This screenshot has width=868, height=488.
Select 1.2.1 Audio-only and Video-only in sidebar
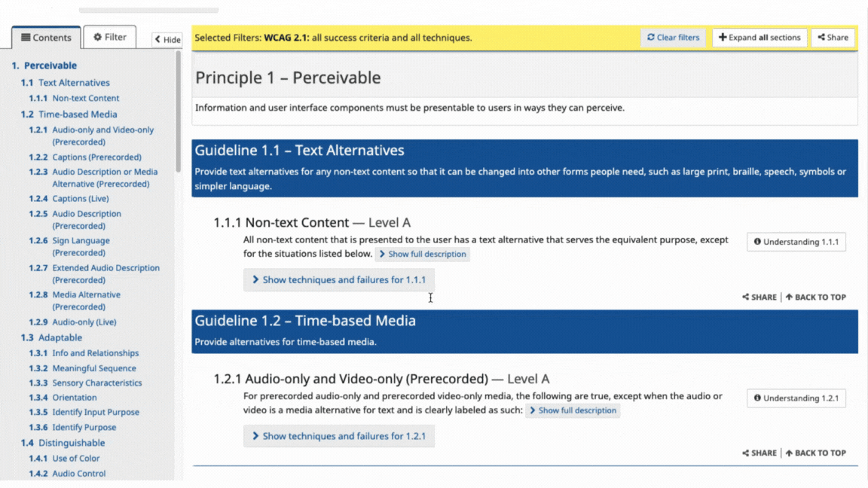(x=91, y=136)
